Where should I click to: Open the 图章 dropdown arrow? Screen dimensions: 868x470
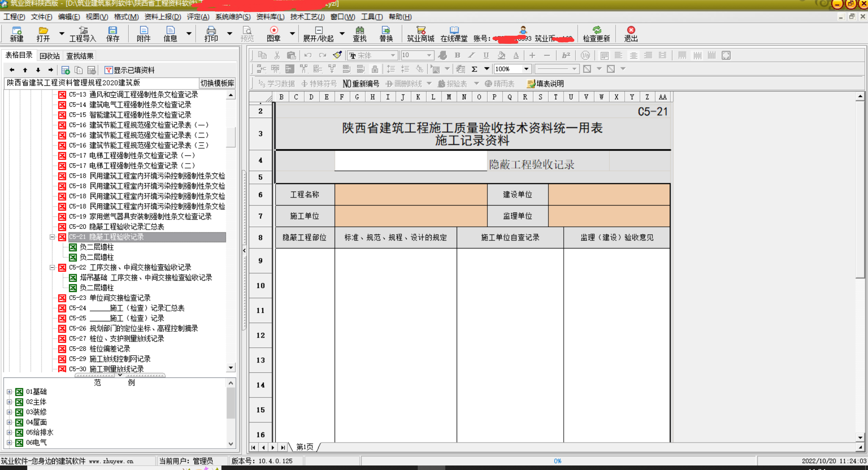292,33
